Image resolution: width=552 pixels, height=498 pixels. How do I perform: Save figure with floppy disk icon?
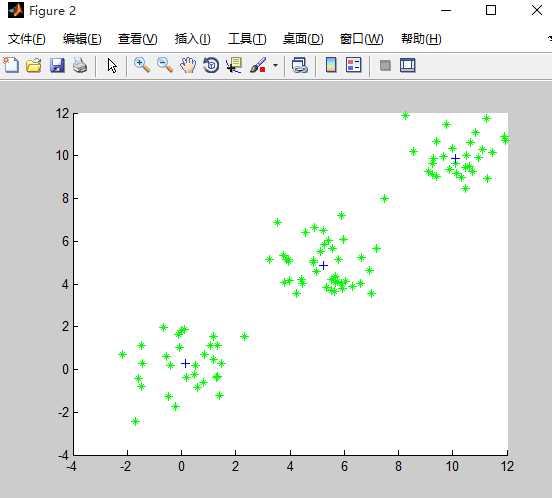(x=57, y=65)
